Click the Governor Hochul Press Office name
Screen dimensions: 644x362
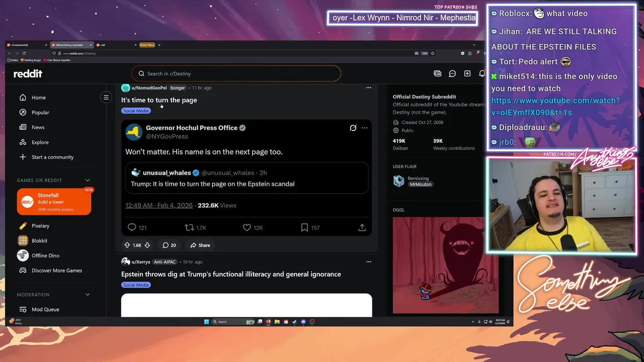pyautogui.click(x=192, y=128)
